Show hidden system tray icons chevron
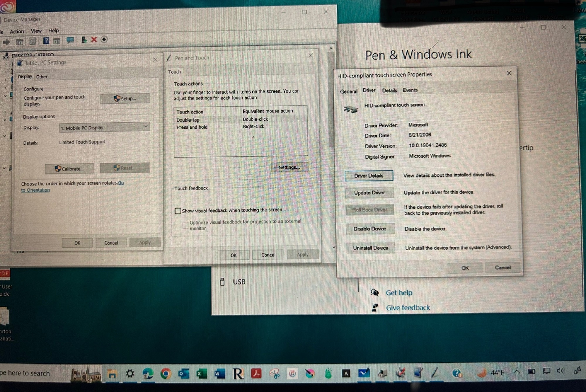This screenshot has width=586, height=392. [517, 371]
